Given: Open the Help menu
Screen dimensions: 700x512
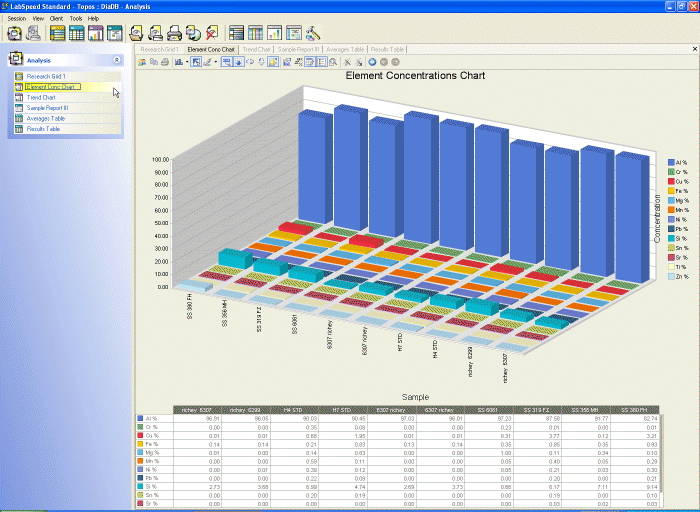Looking at the screenshot, I should 93,19.
